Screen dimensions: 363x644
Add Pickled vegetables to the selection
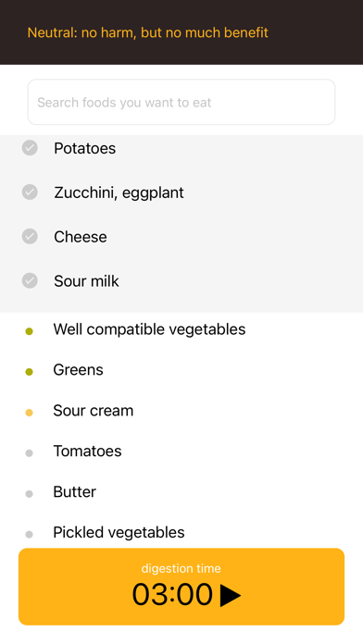pyautogui.click(x=181, y=532)
